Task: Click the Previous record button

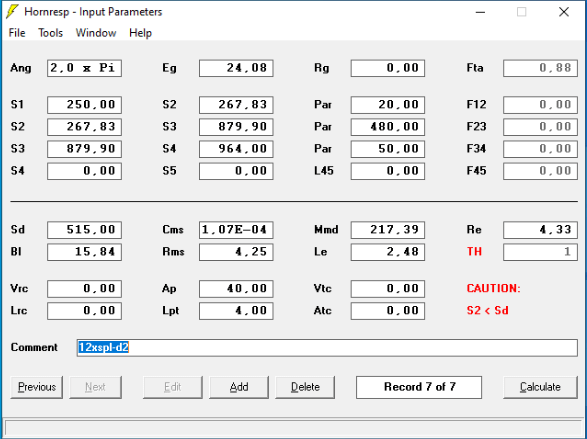Action: (x=37, y=387)
